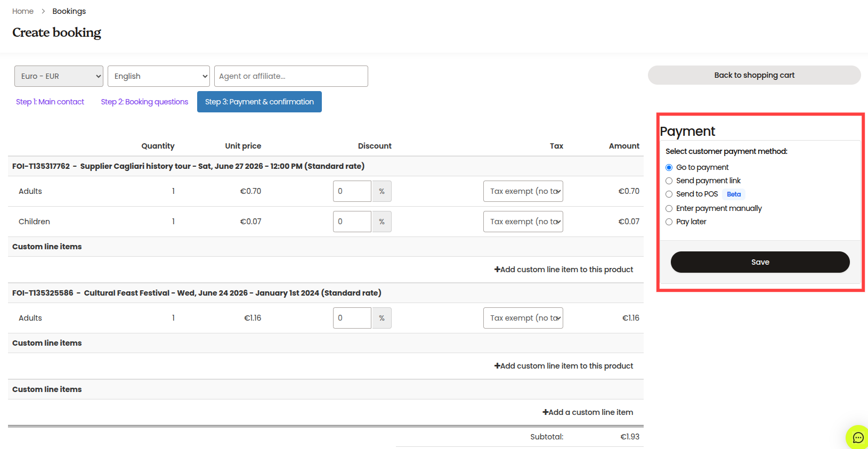Open tax dropdown for Cultural Feast Adults row
The height and width of the screenshot is (449, 868).
tap(523, 318)
